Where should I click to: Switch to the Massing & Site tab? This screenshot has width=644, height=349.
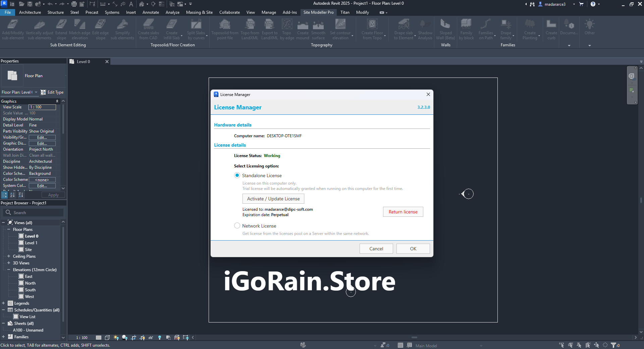coord(199,12)
